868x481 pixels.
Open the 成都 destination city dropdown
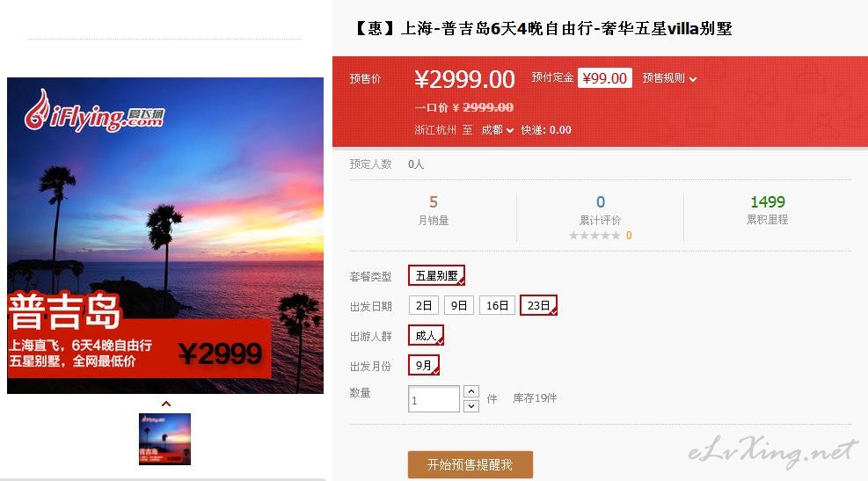pyautogui.click(x=497, y=130)
